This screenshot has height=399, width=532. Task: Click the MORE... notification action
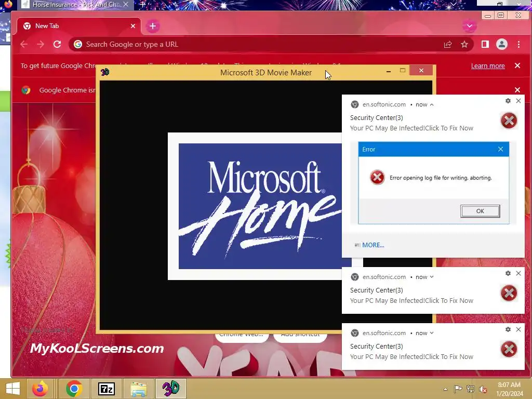[373, 245]
